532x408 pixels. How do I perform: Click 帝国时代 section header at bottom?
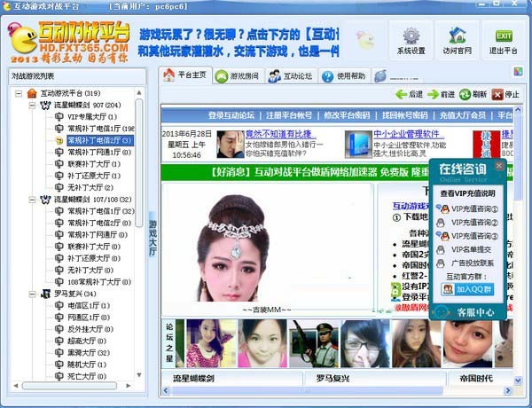click(x=475, y=378)
